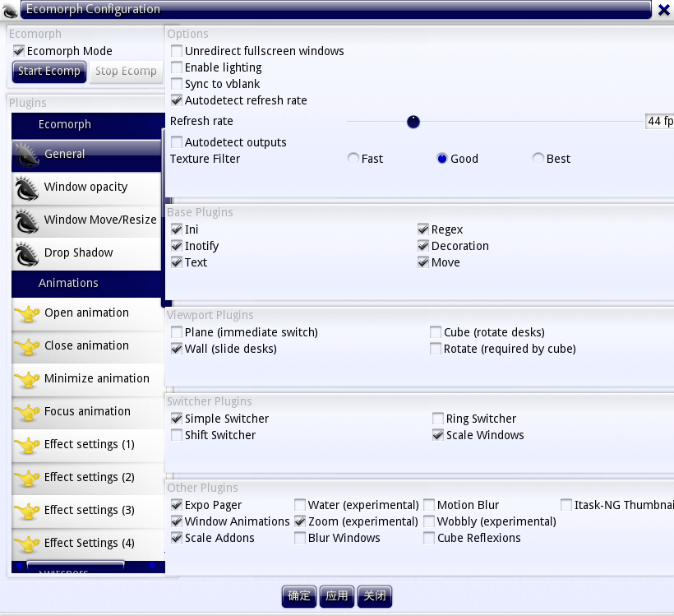The width and height of the screenshot is (674, 616).
Task: Click the sidebar scrollbar left arrow
Action: pos(19,566)
